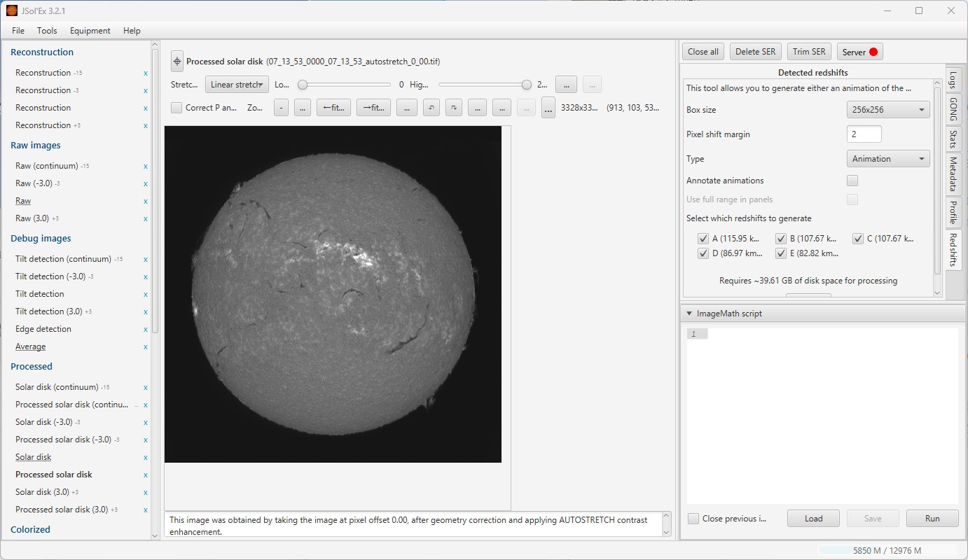
Task: Click the zoom out minus button
Action: tap(281, 108)
